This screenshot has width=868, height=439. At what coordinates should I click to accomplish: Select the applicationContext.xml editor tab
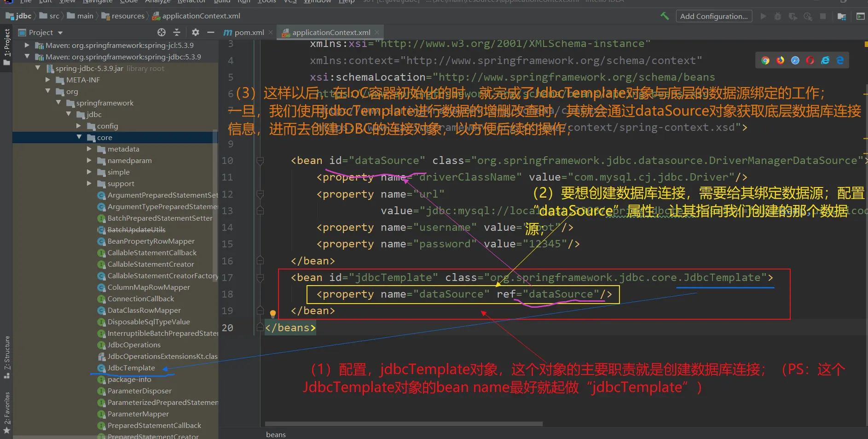[331, 32]
